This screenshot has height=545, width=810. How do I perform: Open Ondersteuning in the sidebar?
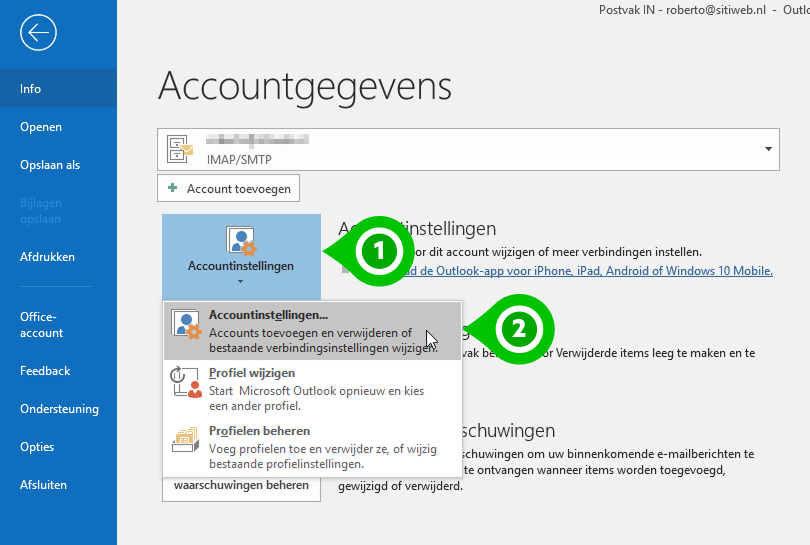point(58,409)
